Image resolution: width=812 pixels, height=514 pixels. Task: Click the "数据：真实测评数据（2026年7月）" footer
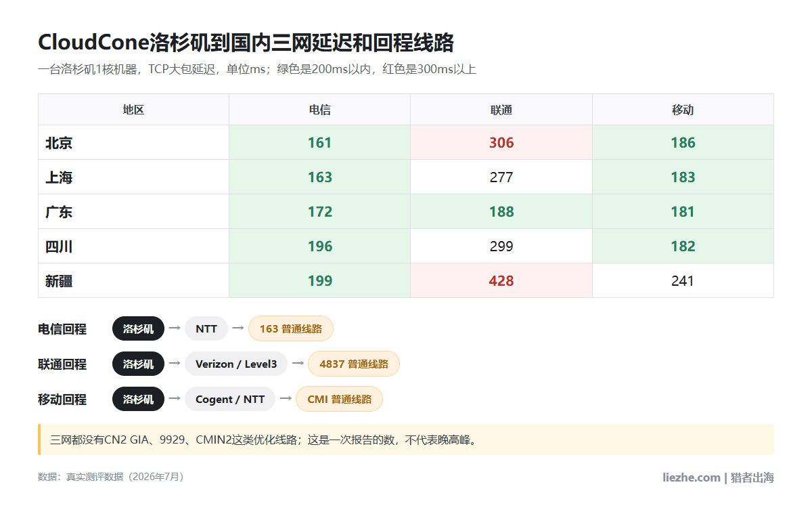point(111,477)
